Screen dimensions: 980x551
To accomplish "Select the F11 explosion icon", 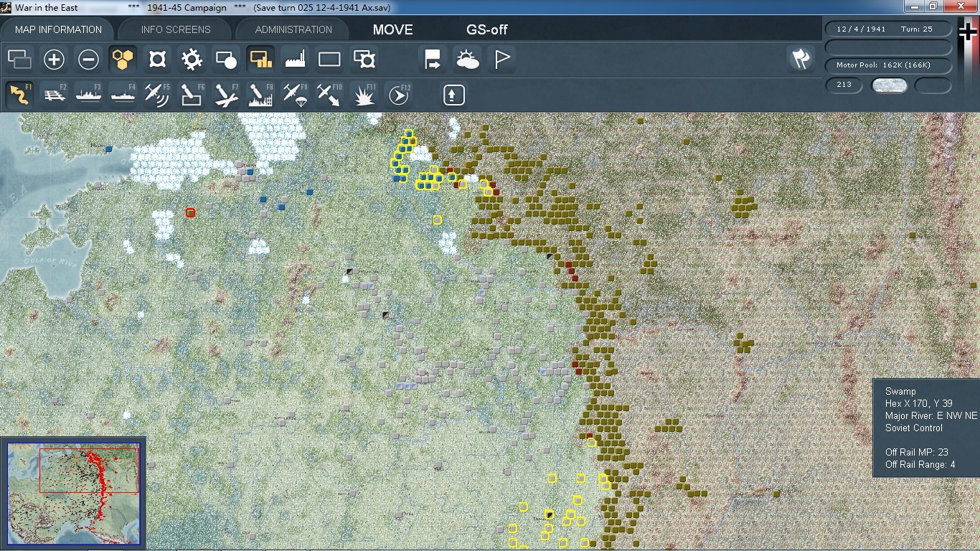I will pos(364,95).
